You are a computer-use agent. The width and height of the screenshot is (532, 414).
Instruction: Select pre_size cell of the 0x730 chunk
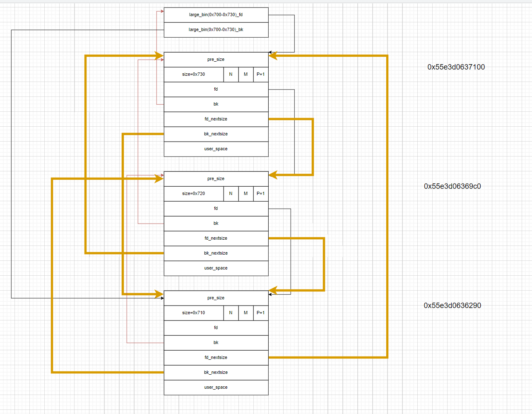coord(216,60)
